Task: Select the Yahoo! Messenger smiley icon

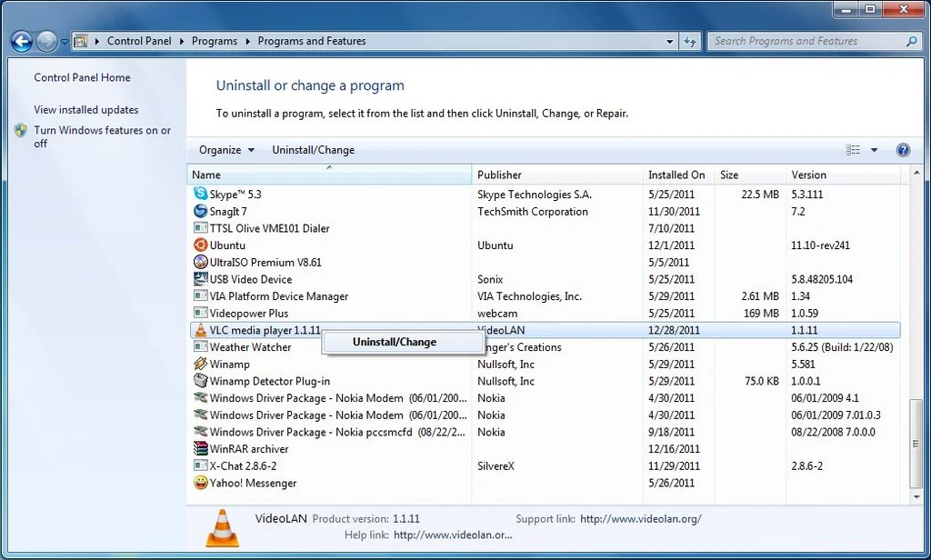Action: point(200,483)
